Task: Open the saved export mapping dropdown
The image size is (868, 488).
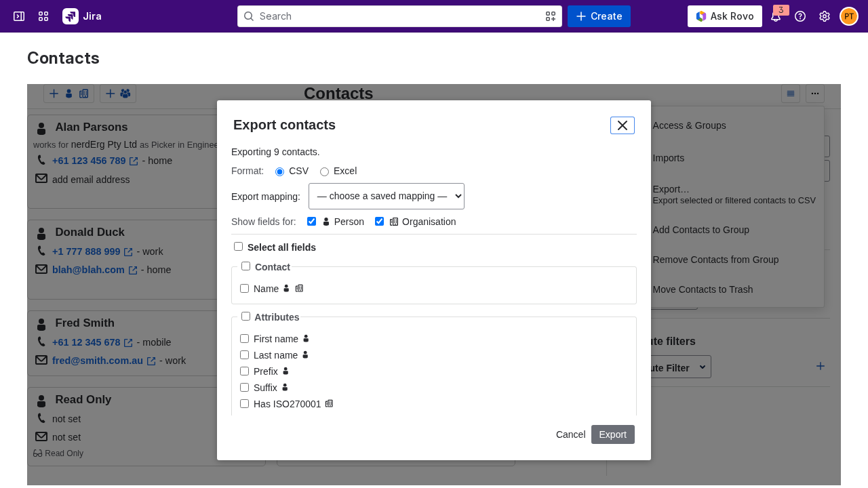Action: point(387,196)
